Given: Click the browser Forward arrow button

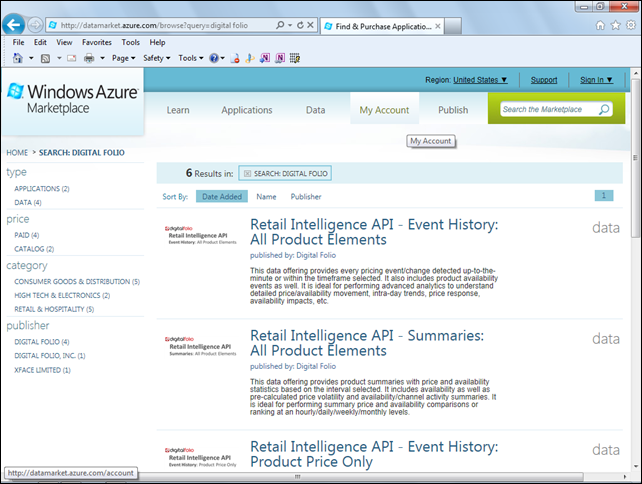Looking at the screenshot, I should (x=35, y=25).
